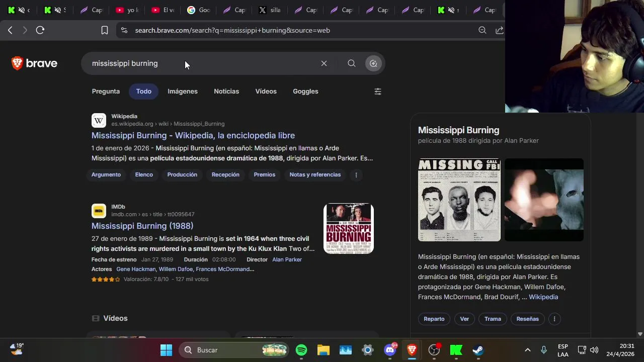This screenshot has width=644, height=362.
Task: Click the Trama button in the infobox
Action: click(x=493, y=319)
